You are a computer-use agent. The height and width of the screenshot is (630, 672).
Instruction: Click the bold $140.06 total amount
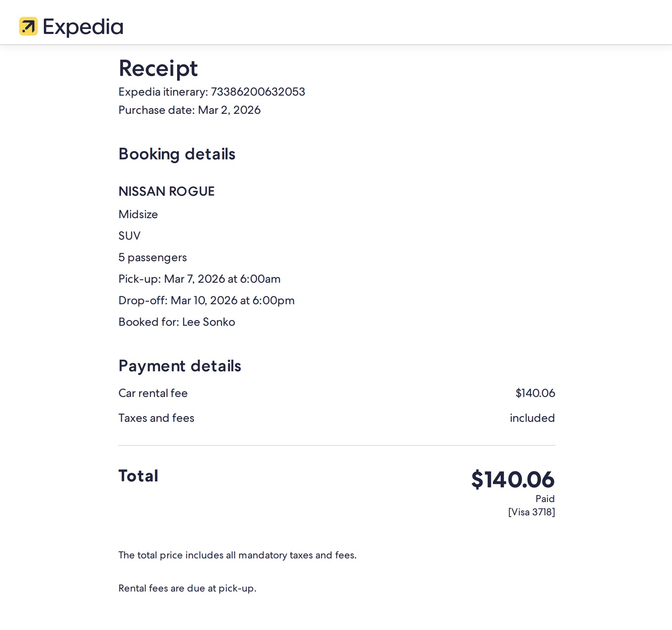point(513,479)
